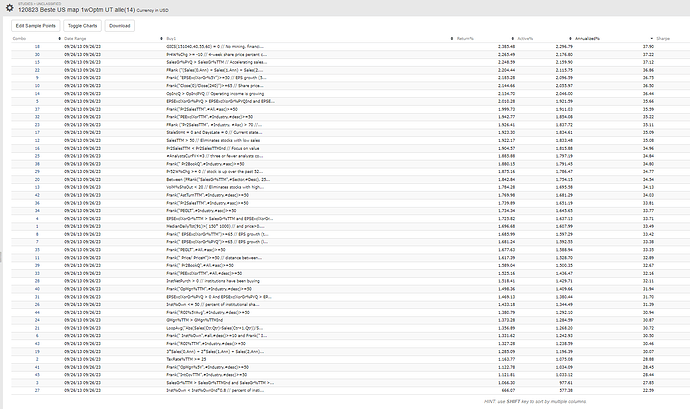
Task: Select Buy1 cell starting 'MedianDailyTot(91)'
Action: click(x=215, y=226)
